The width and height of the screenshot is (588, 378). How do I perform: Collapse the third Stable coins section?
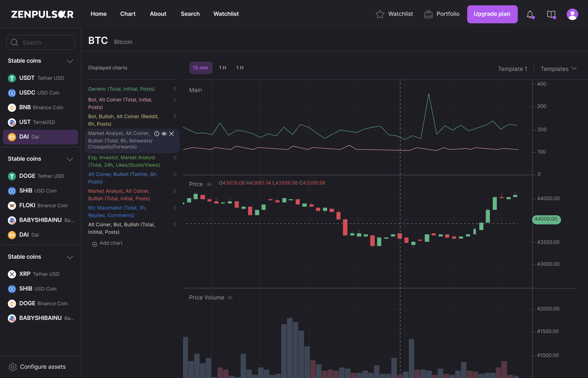coord(70,257)
